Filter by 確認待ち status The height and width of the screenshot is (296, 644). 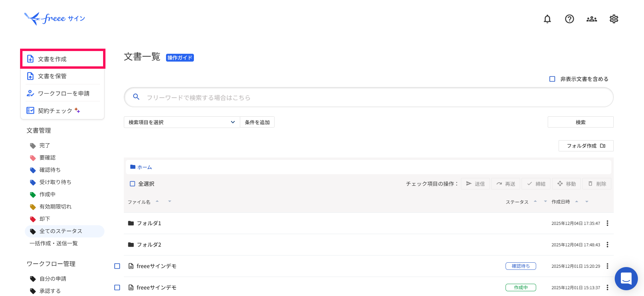[x=50, y=170]
